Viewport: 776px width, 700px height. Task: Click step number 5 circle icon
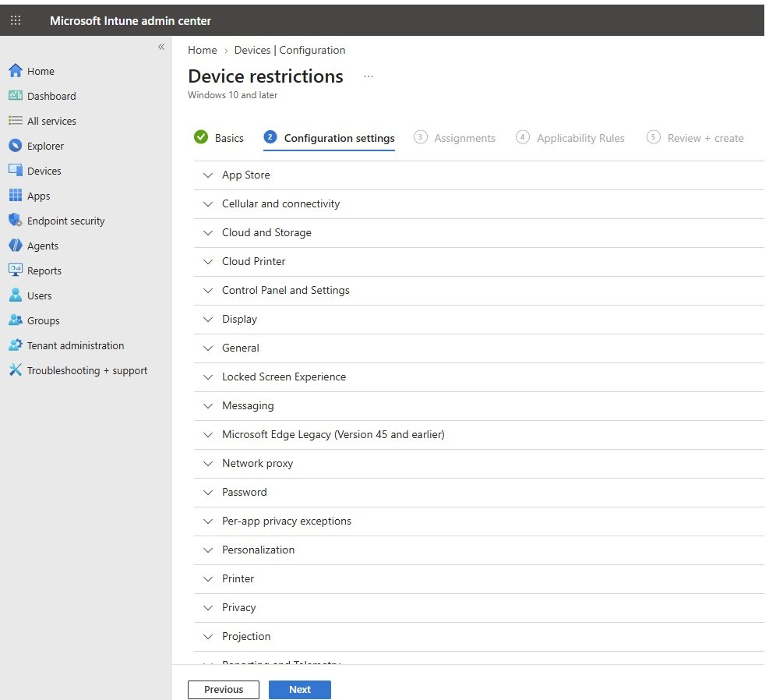(x=653, y=137)
